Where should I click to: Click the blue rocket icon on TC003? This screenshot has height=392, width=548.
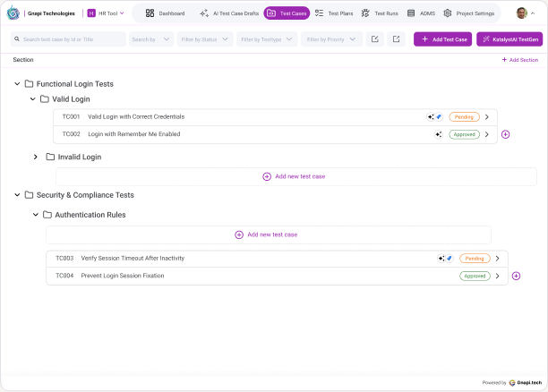[x=450, y=259]
